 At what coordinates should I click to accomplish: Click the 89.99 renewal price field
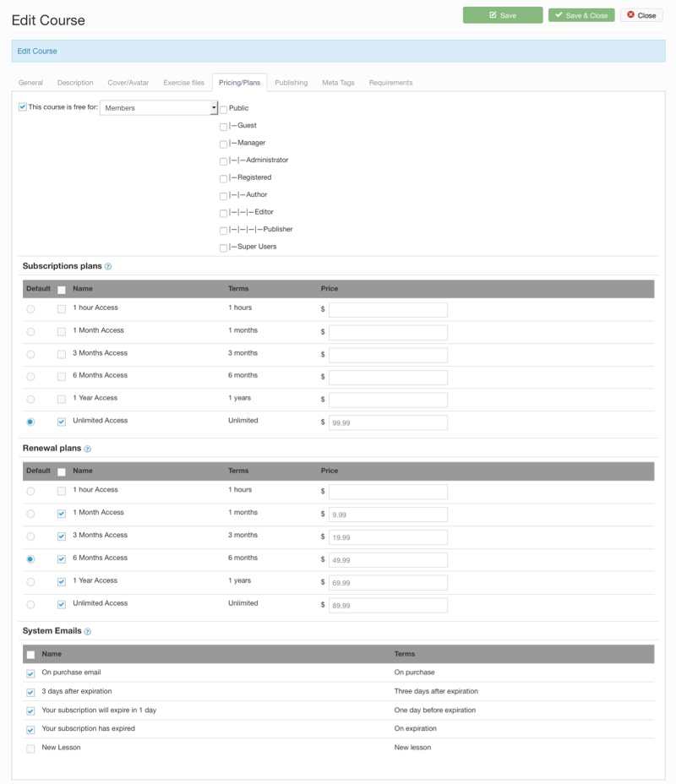click(x=388, y=605)
